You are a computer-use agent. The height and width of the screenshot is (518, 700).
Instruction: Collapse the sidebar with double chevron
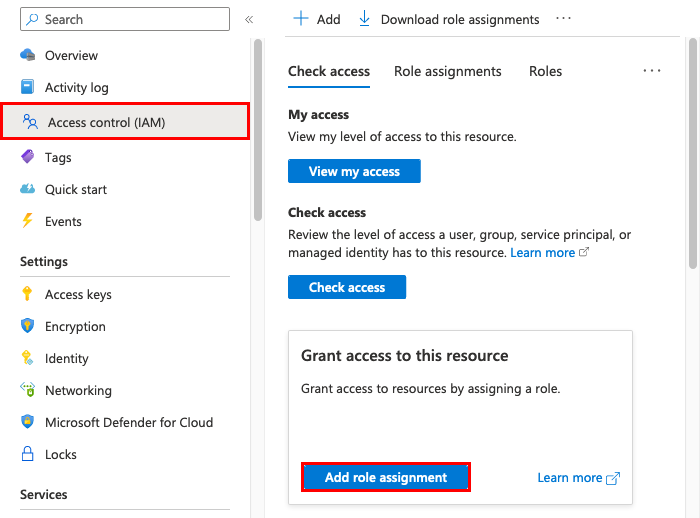coord(249,19)
